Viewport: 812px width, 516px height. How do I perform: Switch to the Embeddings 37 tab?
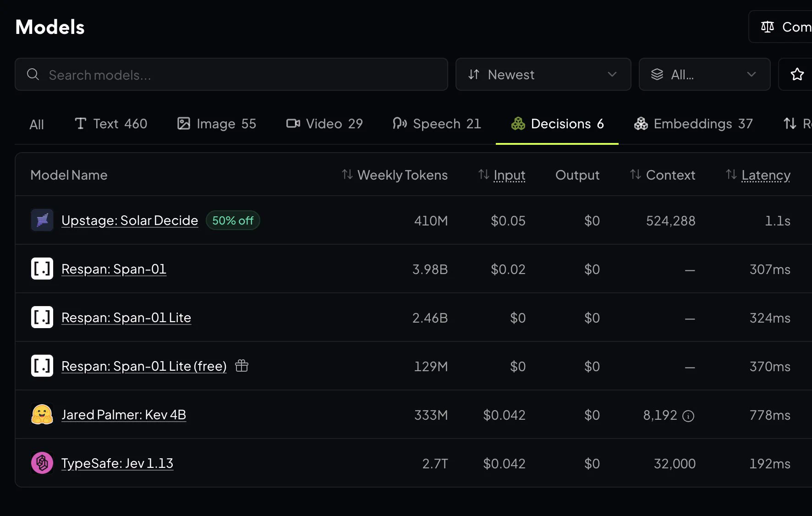coord(693,124)
